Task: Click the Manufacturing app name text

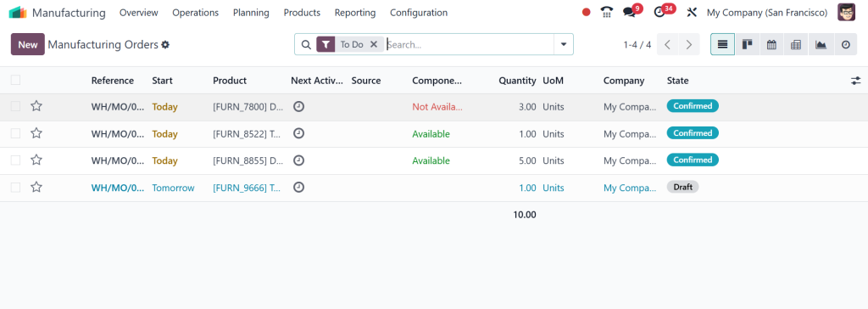Action: click(x=69, y=12)
